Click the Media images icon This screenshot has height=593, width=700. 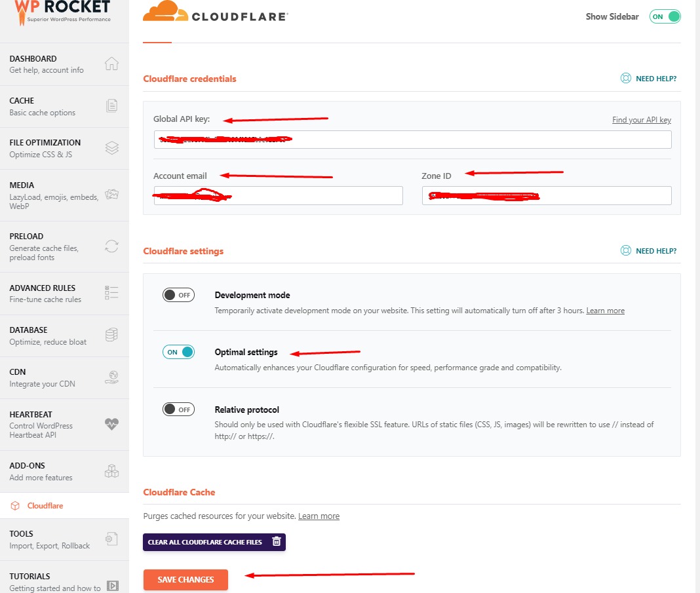pyautogui.click(x=111, y=195)
